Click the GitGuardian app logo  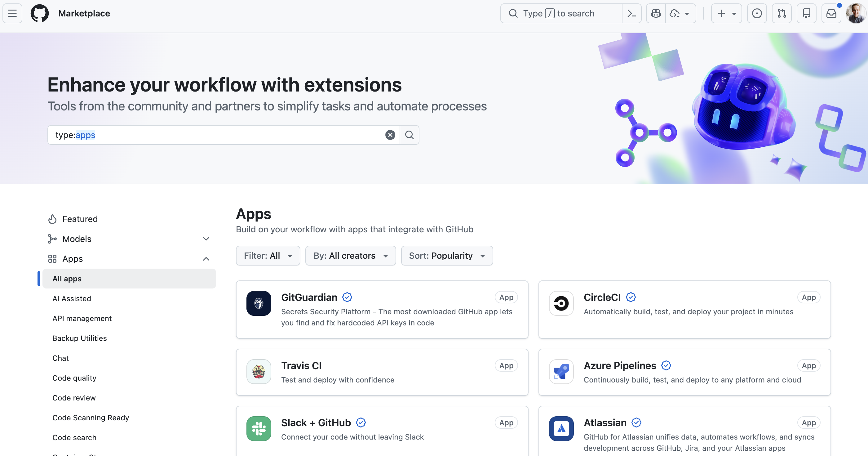259,303
